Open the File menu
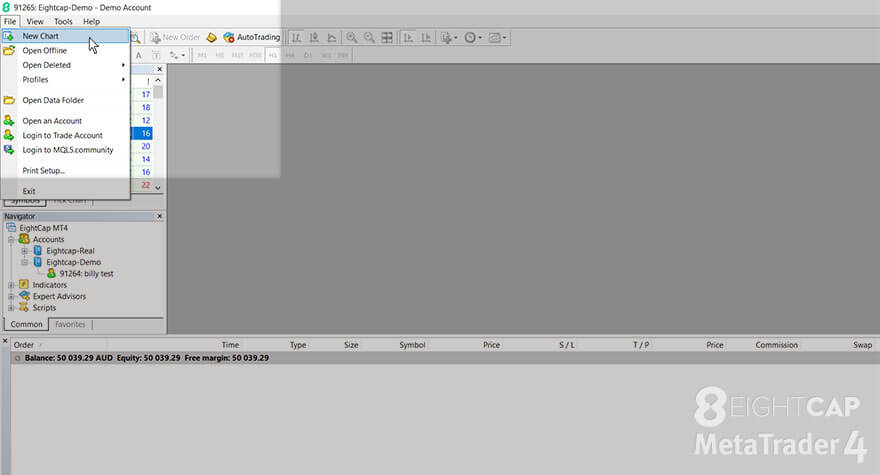This screenshot has height=475, width=880. point(10,21)
